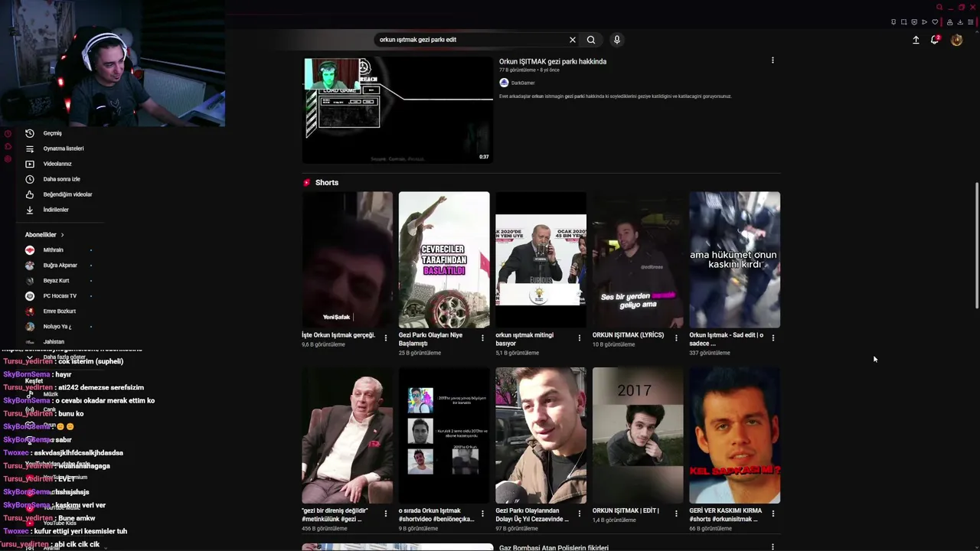Bookmark page with the heart icon
Viewport: 980px width, 551px height.
tap(934, 22)
